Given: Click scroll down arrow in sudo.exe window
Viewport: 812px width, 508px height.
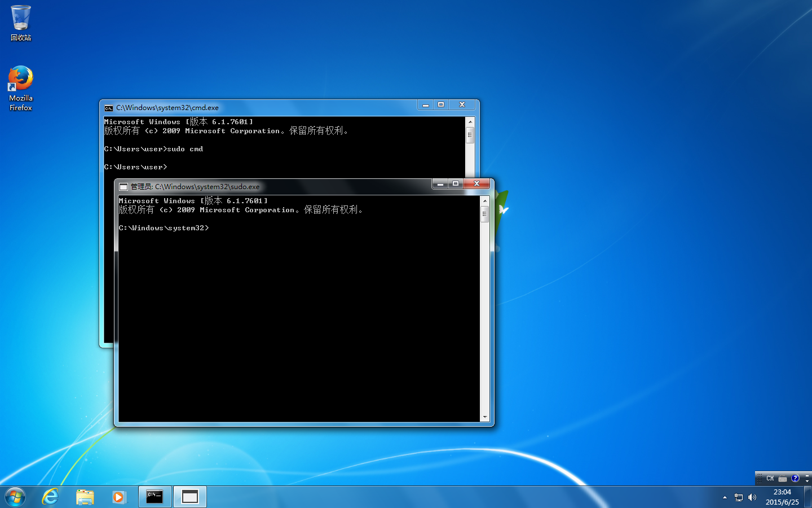Looking at the screenshot, I should tap(484, 417).
